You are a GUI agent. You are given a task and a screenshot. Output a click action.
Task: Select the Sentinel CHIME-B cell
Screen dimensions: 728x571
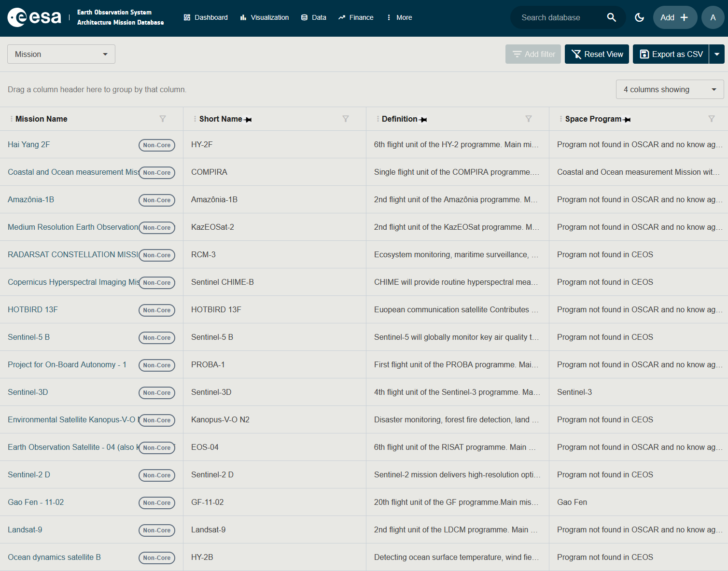[275, 282]
